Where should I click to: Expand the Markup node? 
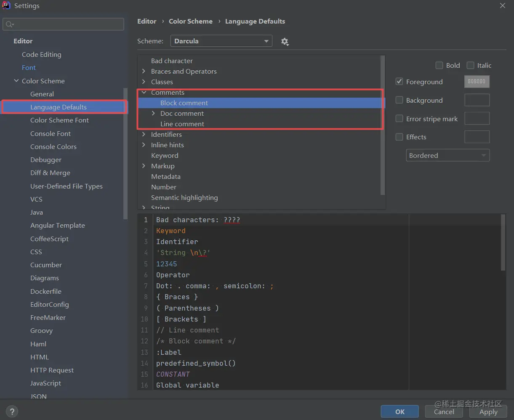pos(144,166)
